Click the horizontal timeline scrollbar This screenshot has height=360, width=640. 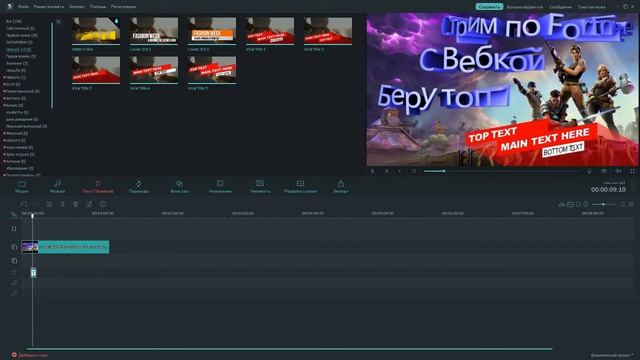click(290, 349)
